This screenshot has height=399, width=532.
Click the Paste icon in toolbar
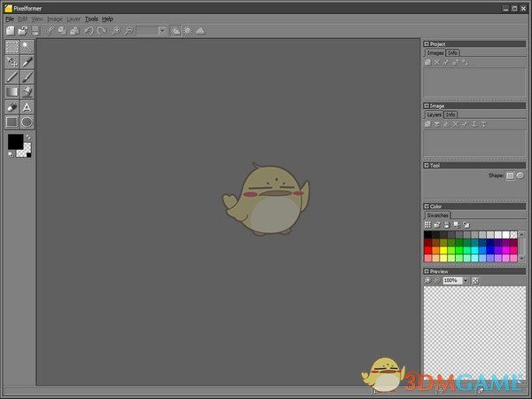pyautogui.click(x=74, y=31)
